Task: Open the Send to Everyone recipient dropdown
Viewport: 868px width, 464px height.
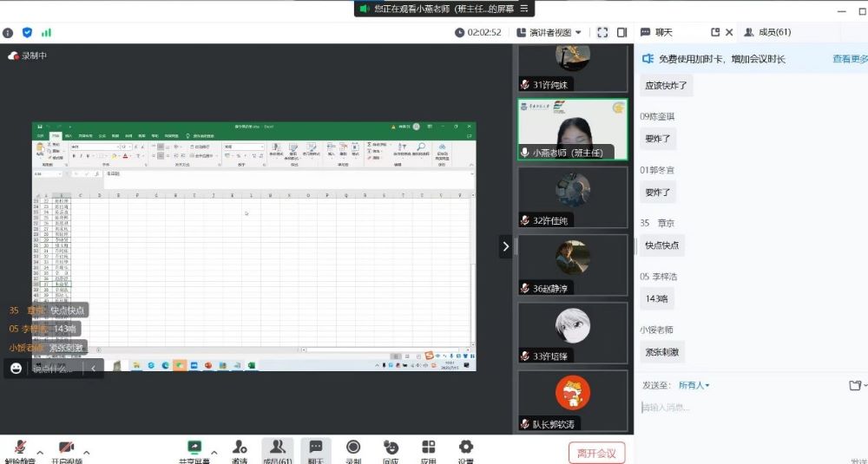Action: [694, 385]
